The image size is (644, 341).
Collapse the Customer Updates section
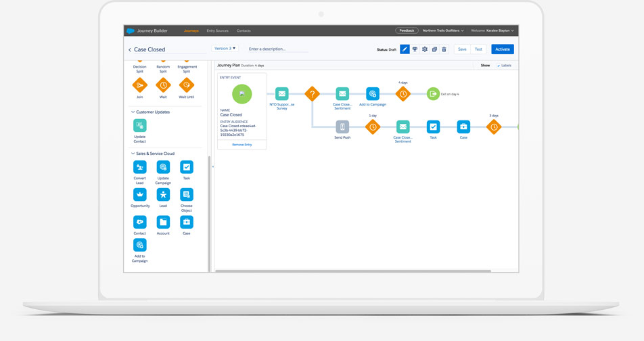pyautogui.click(x=133, y=112)
